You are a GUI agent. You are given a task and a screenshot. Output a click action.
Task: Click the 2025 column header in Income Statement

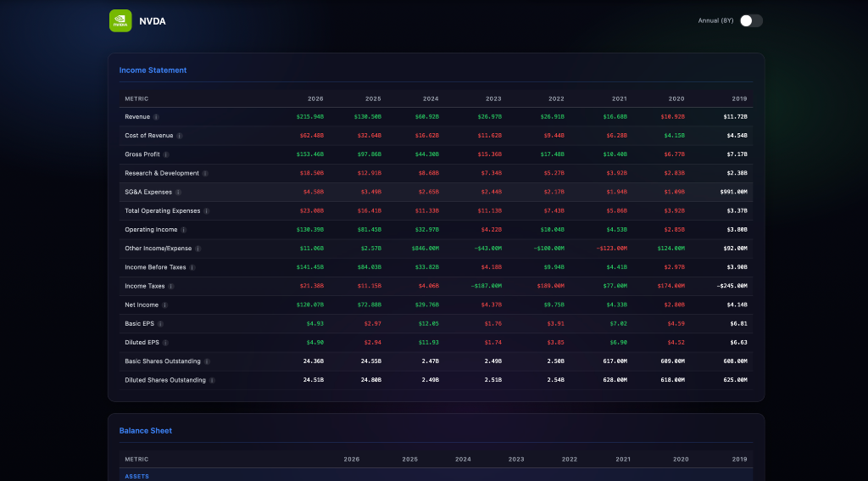(x=373, y=98)
